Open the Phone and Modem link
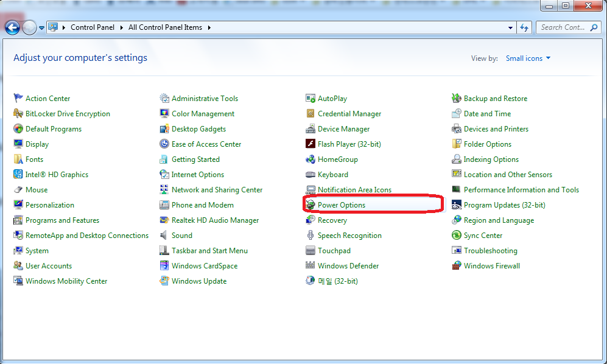 203,205
